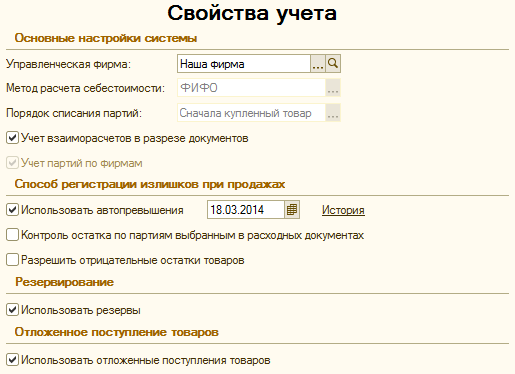
Task: Open selection list for Управленческая фирма
Action: click(x=318, y=64)
